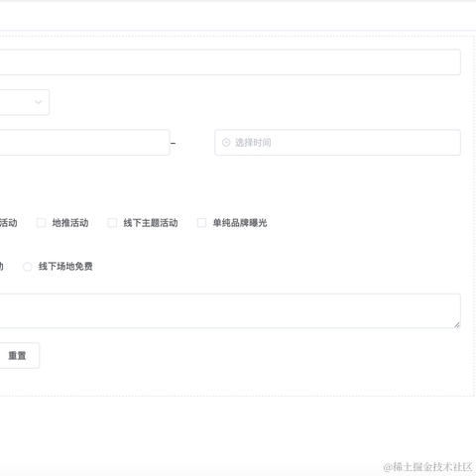Viewport: 476px width, 476px height.
Task: Focus the wide text input at the top
Action: pos(230,62)
